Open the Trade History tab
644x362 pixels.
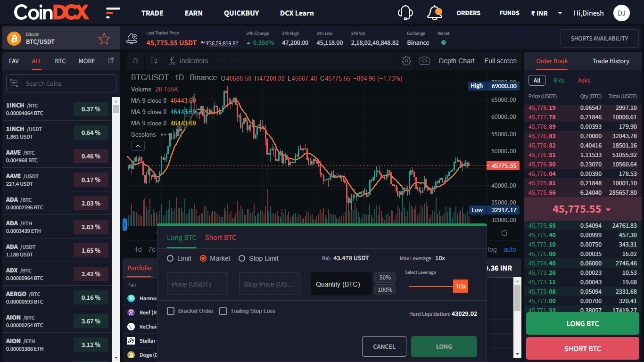tap(611, 61)
